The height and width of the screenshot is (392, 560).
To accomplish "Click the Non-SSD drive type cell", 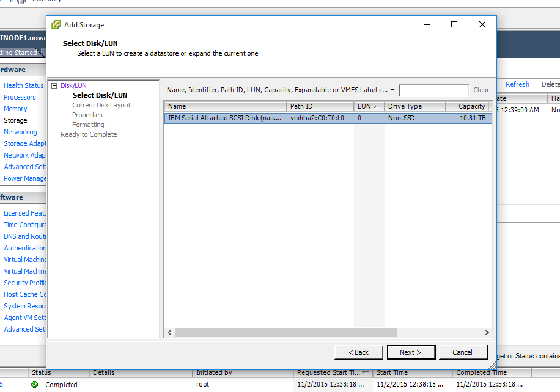I will [x=402, y=118].
